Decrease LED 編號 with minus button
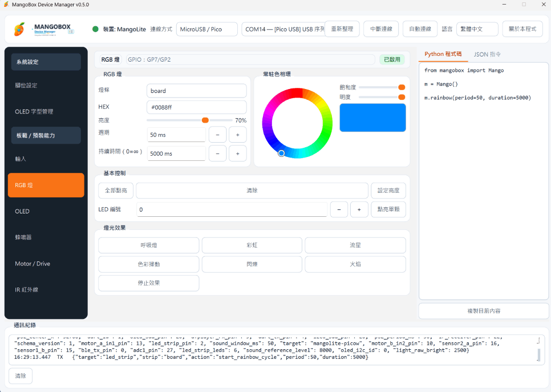Viewport: 551px width, 392px height. (339, 209)
